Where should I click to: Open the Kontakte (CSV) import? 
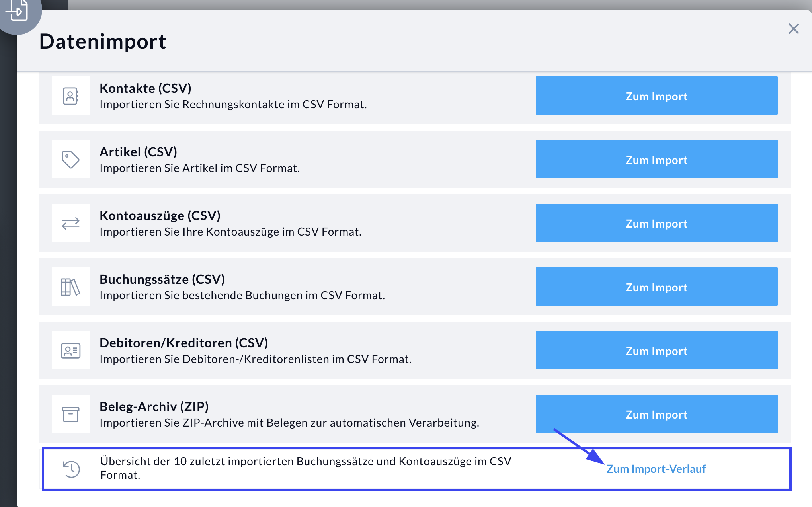pos(656,96)
